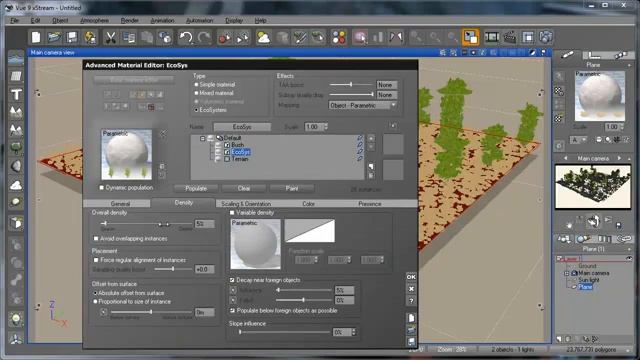Toggle Populate below foreign objects checkbox
Screen dimensions: 640x360
(232, 311)
